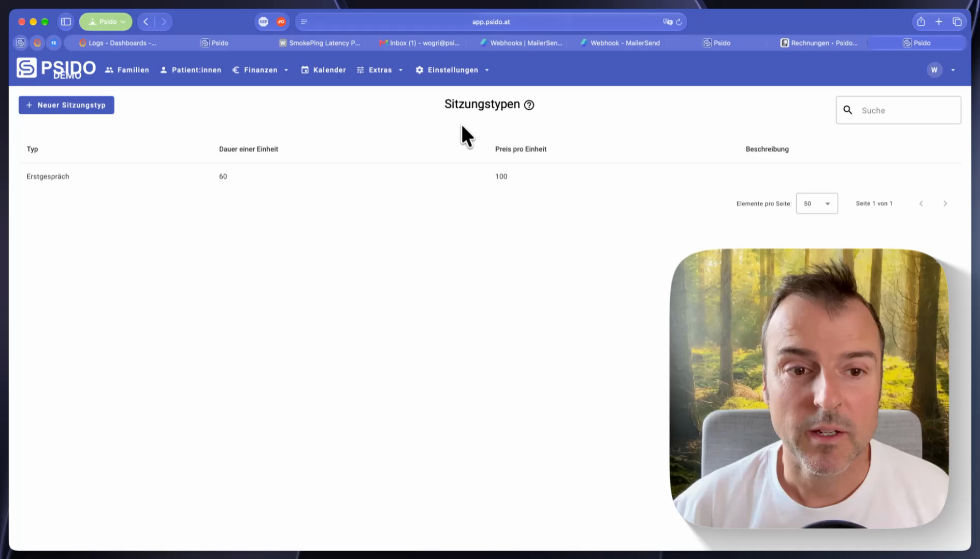Sort by the Preis pro Einheit column

point(521,149)
